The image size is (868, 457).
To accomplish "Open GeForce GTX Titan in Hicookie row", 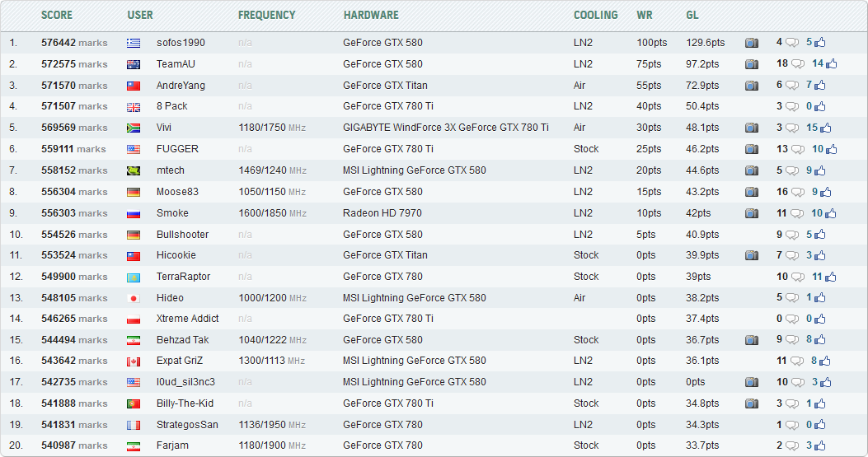I will pos(385,255).
